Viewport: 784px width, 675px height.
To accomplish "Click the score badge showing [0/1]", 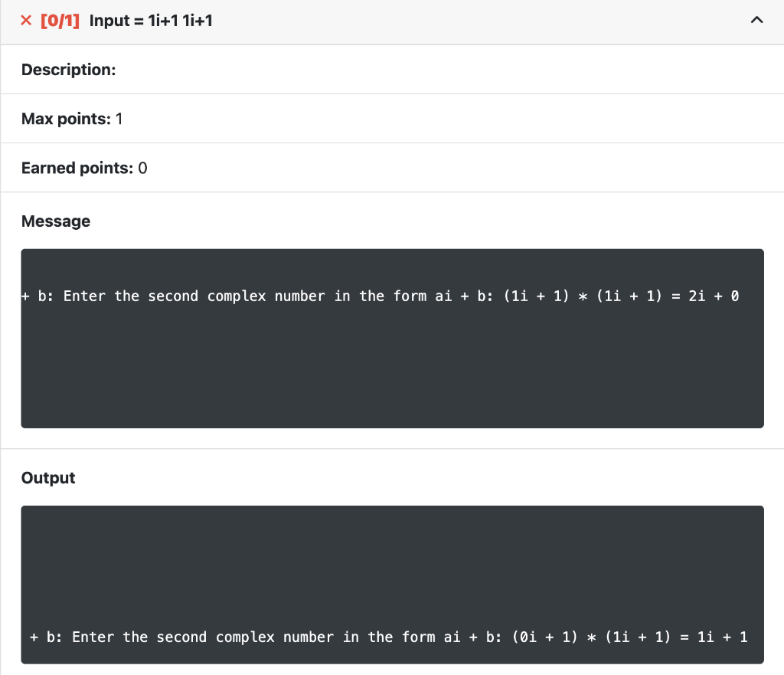I will pyautogui.click(x=60, y=20).
